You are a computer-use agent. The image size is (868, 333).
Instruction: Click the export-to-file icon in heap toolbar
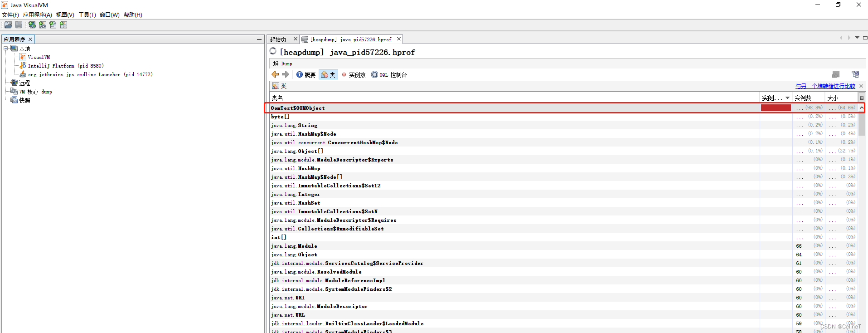pos(855,74)
